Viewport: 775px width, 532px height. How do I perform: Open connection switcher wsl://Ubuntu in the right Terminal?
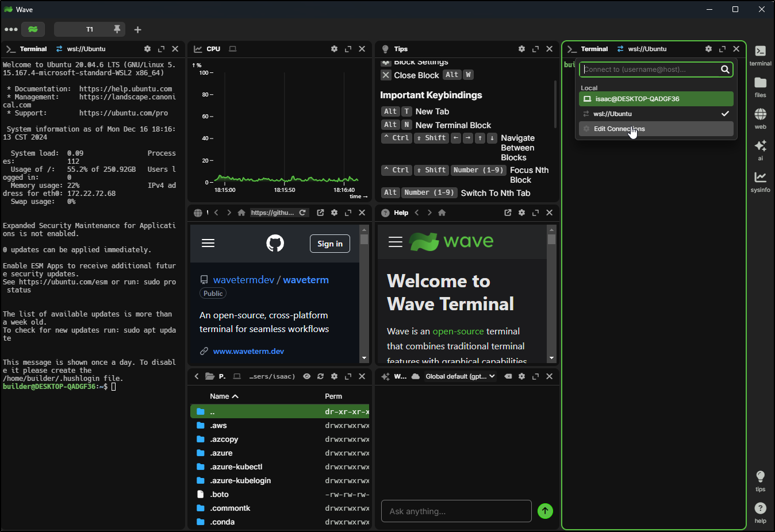click(x=642, y=49)
